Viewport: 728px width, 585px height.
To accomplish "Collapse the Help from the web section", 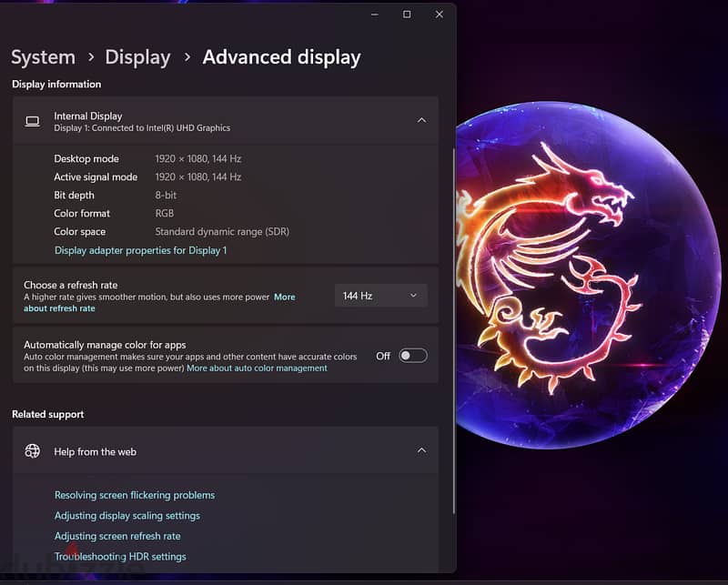I will point(421,451).
